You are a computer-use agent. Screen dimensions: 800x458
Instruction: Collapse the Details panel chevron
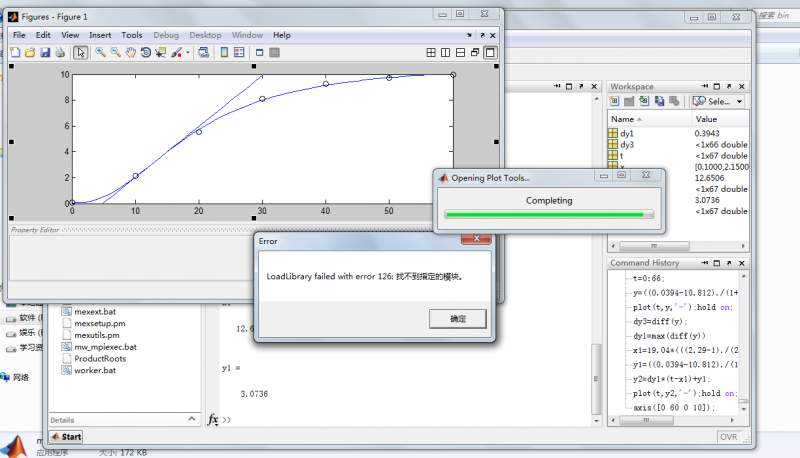click(x=191, y=419)
